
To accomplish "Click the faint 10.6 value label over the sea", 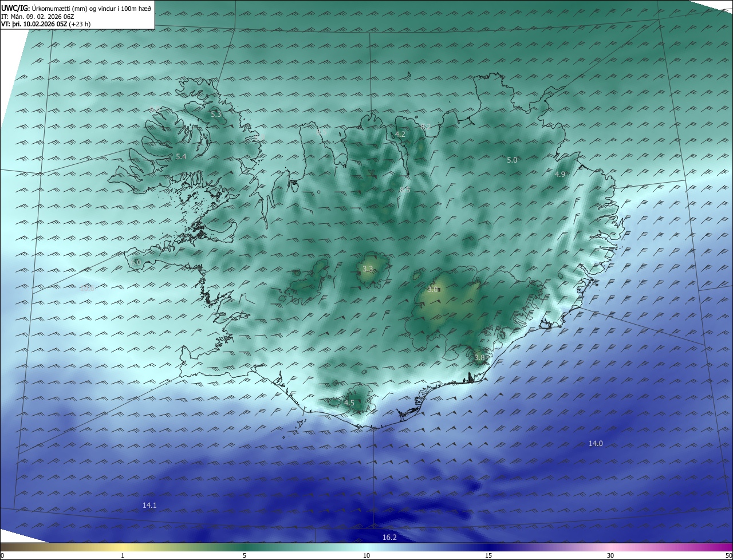I will pyautogui.click(x=87, y=289).
